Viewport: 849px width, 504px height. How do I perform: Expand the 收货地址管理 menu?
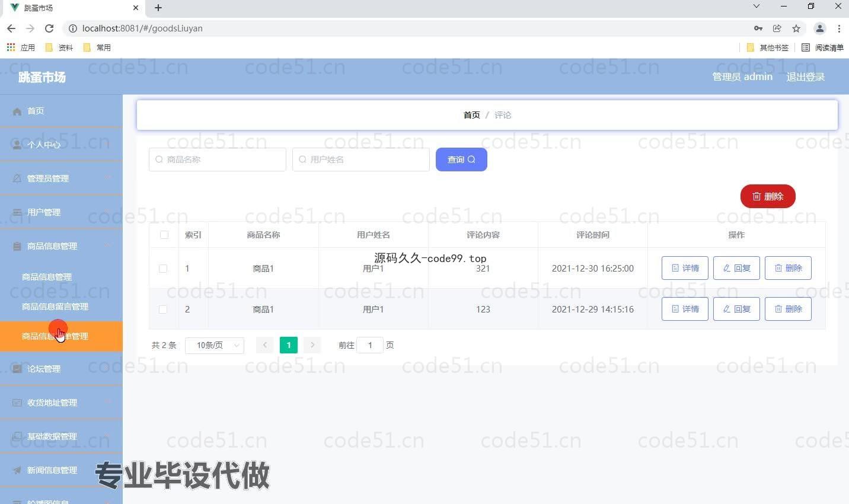coord(61,403)
